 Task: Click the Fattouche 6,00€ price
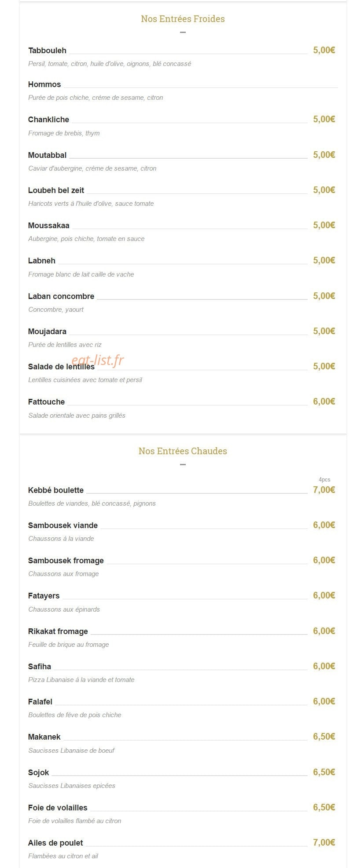pos(324,401)
